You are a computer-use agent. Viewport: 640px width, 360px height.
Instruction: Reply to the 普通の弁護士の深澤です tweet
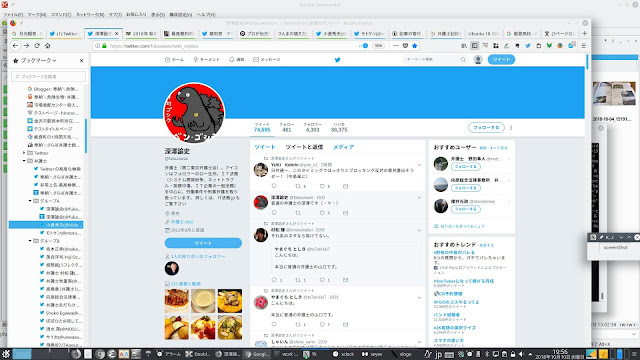click(274, 213)
